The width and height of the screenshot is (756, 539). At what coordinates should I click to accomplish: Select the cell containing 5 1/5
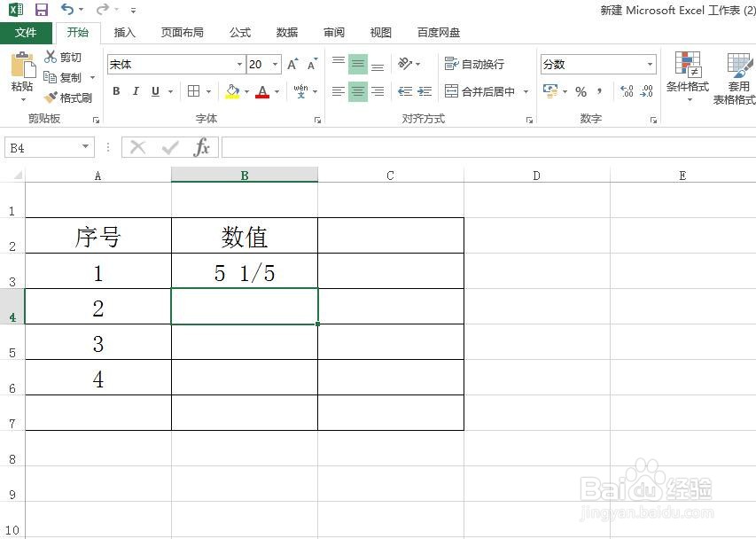pyautogui.click(x=245, y=271)
